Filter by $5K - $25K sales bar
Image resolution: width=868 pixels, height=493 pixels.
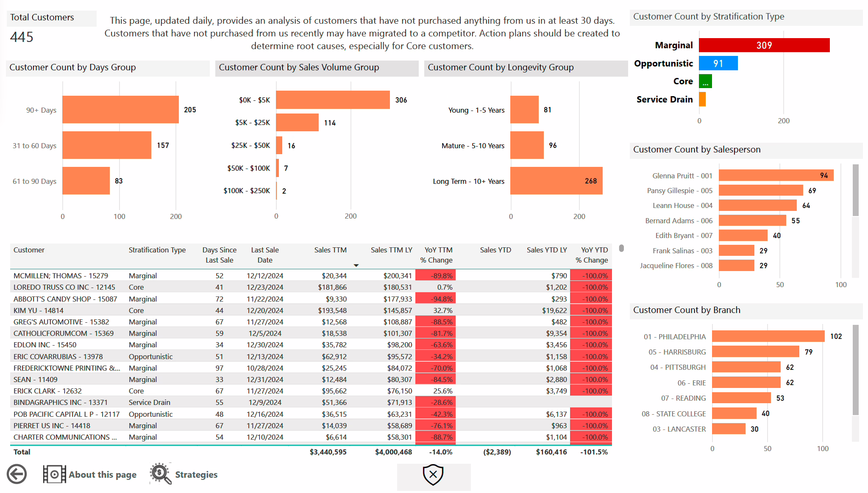tap(297, 122)
